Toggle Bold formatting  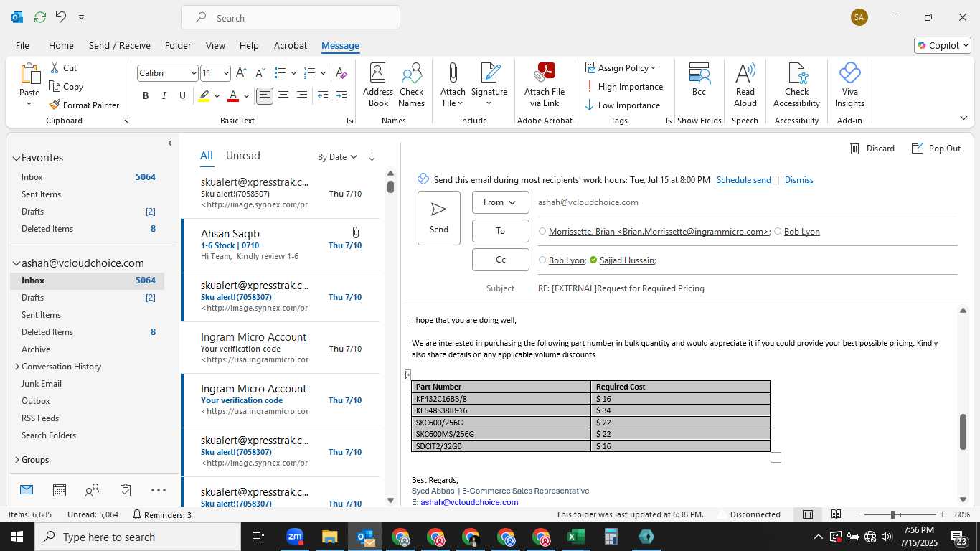146,96
